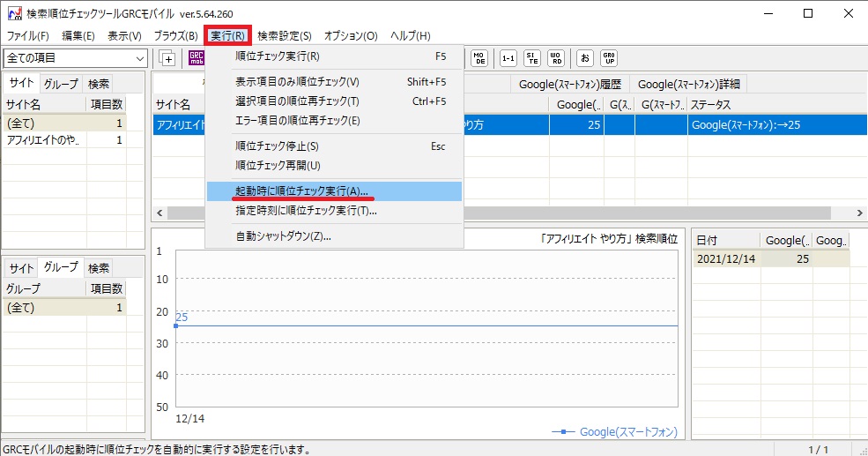Click the サイト名 column header in the upper left site list
The image size is (868, 456).
point(44,104)
